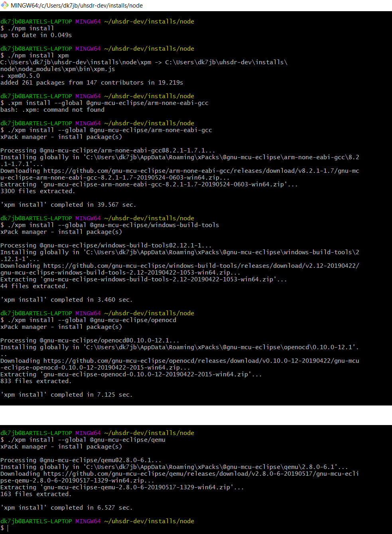Click 'completed in 6.527 sec.' line
This screenshot has width=392, height=534.
67,508
